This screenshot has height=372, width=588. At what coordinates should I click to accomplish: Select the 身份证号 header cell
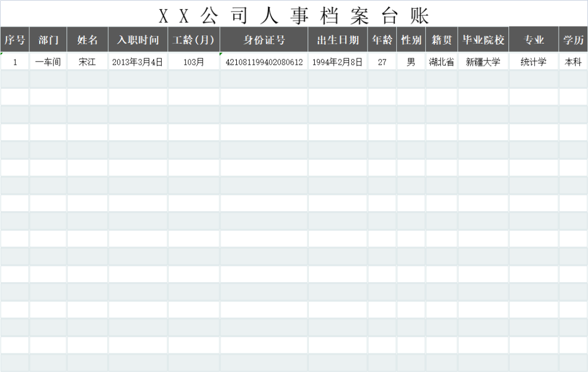pos(264,39)
